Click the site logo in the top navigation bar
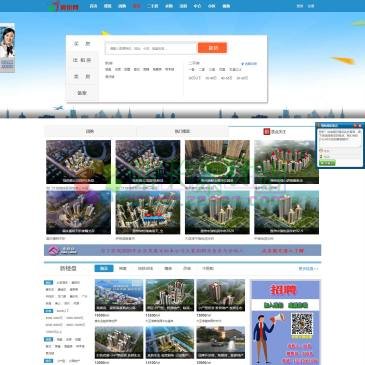Viewport: 365px width, 365px height. point(64,6)
